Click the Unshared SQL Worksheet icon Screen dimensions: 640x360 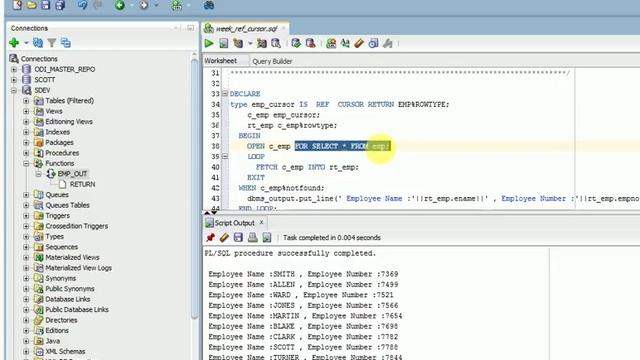(331, 43)
